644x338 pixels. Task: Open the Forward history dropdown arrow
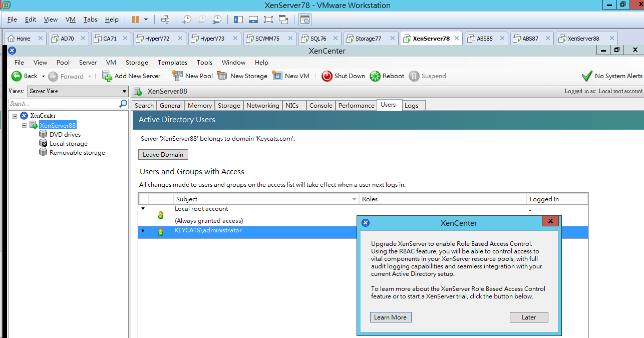pyautogui.click(x=90, y=77)
